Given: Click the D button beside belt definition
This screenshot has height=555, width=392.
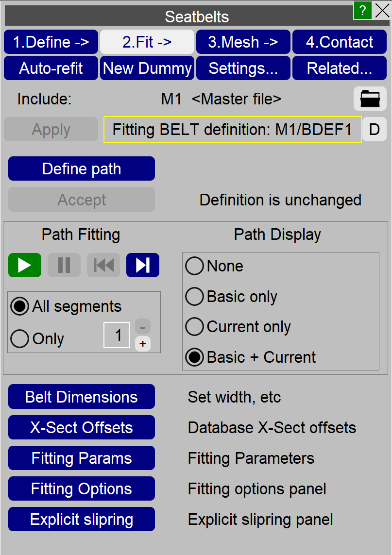Looking at the screenshot, I should pos(375,130).
